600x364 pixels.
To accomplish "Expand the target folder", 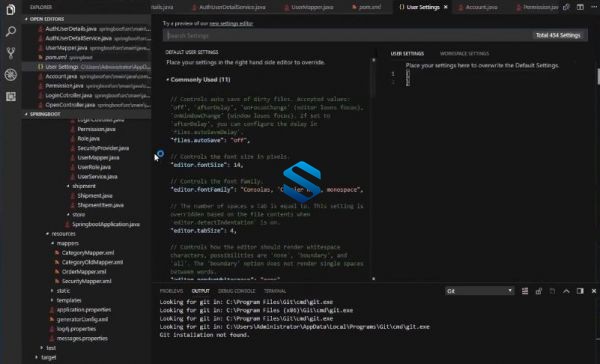I will 48,357.
